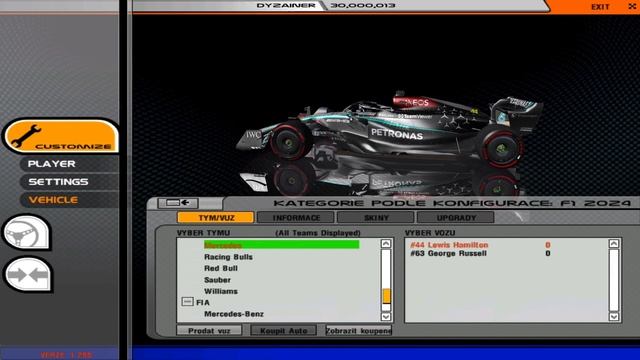
Task: Click the orange team list scrollbar thumb
Action: click(386, 296)
